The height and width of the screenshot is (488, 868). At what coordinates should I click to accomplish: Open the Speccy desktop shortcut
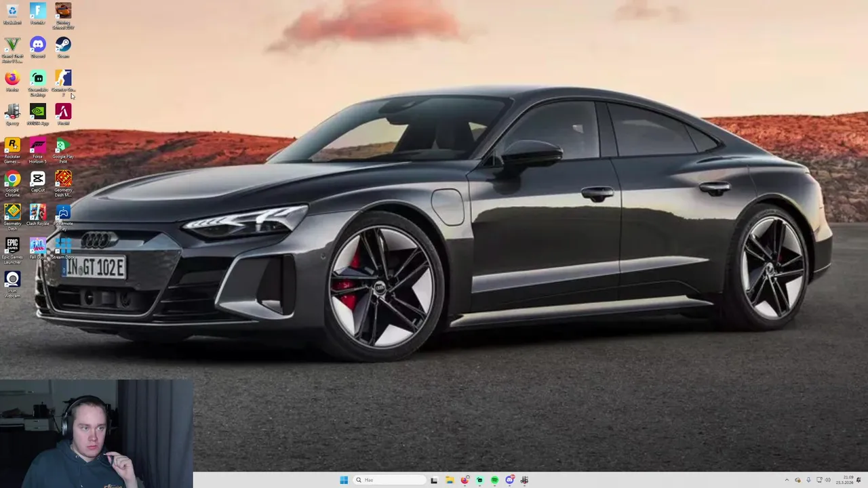click(12, 115)
